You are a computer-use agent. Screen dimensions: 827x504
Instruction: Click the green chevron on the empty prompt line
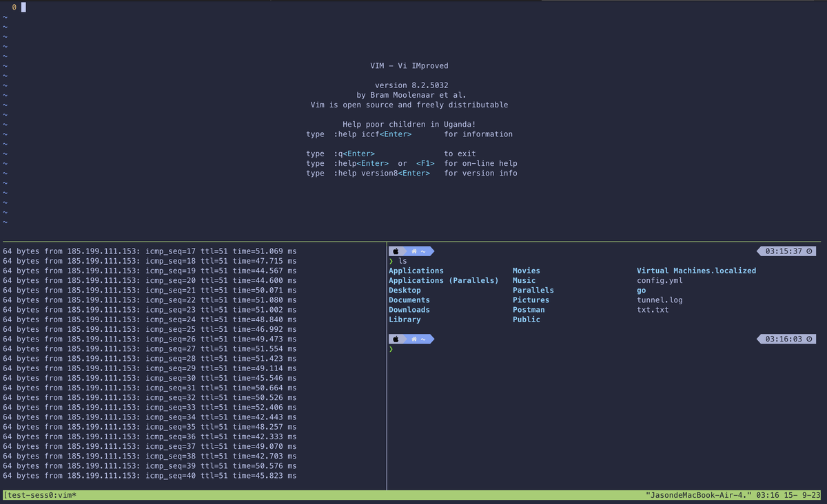click(391, 349)
